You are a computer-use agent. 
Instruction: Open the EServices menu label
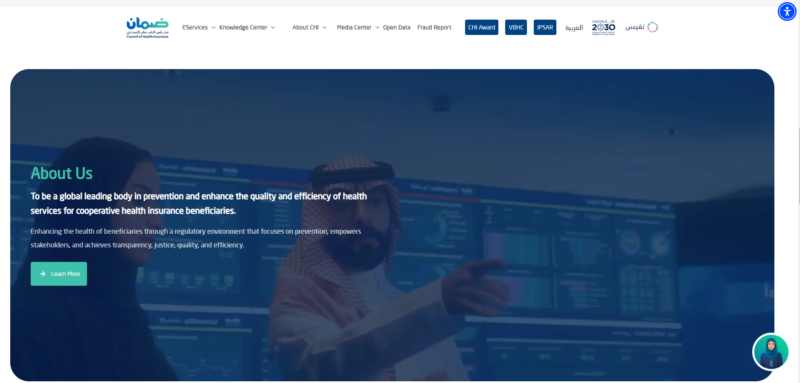tap(195, 28)
